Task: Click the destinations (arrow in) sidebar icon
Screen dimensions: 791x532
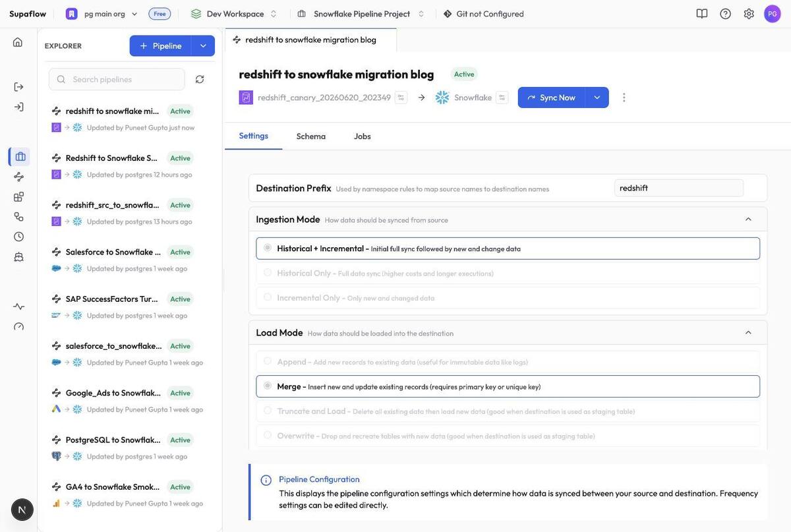Action: click(x=18, y=107)
